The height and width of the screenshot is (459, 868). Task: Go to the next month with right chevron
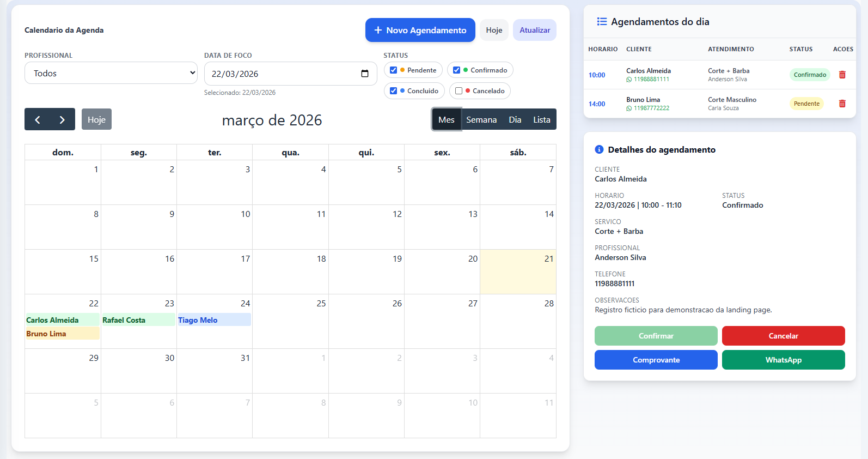[63, 119]
